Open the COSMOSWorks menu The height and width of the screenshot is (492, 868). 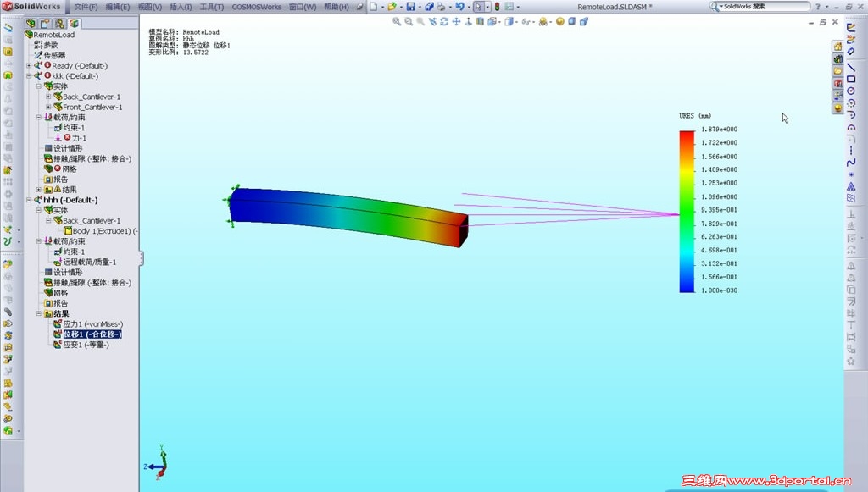pos(256,7)
